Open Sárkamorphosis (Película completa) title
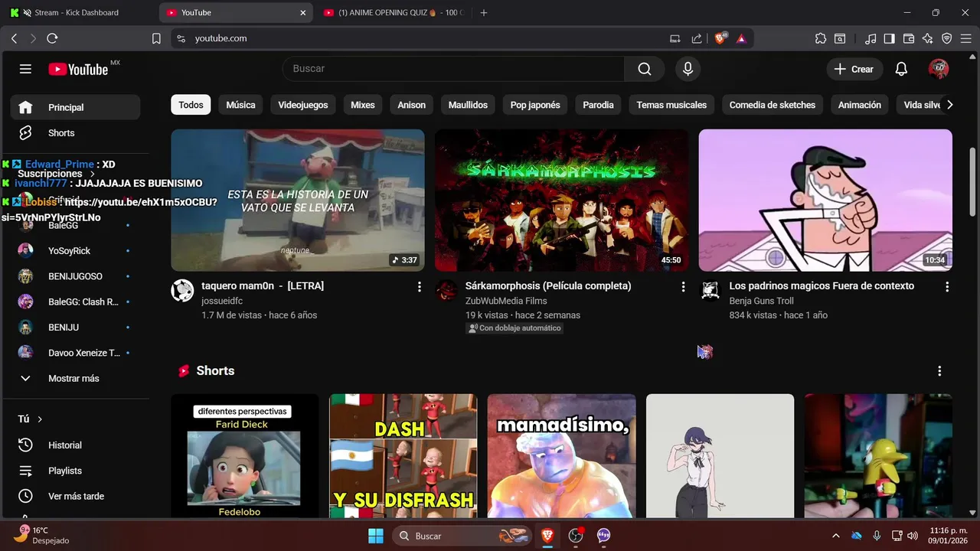This screenshot has height=551, width=980. pos(548,285)
